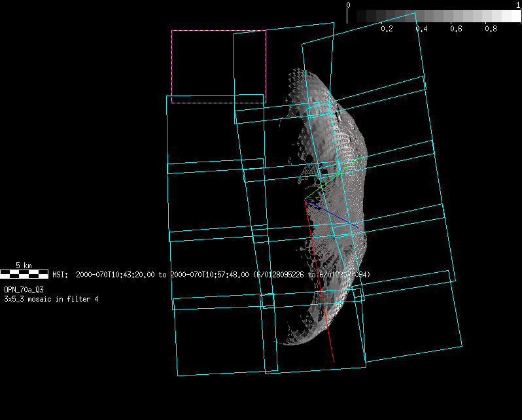The image size is (522, 420).
Task: Click the MSI end time 2000-070T10:57:48.00
Action: [209, 275]
